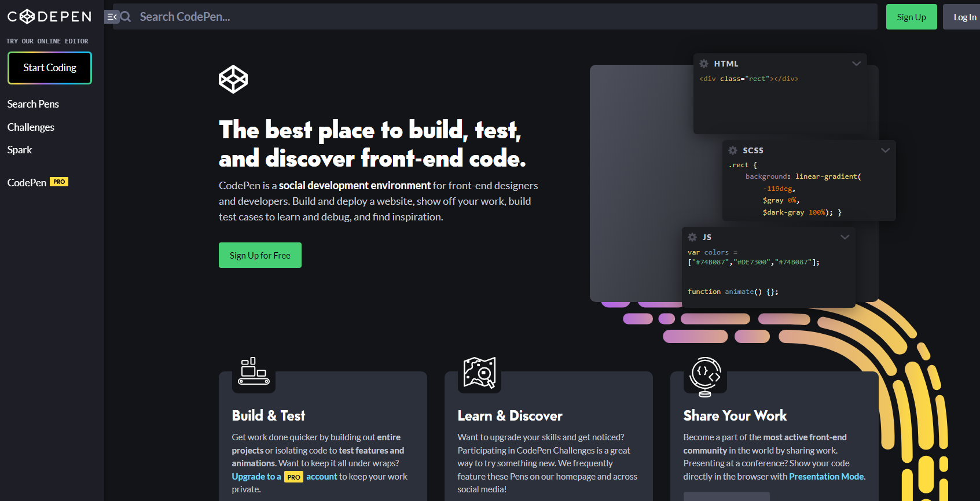Click SCSS linear-gradient line
Image resolution: width=980 pixels, height=501 pixels.
tap(803, 176)
